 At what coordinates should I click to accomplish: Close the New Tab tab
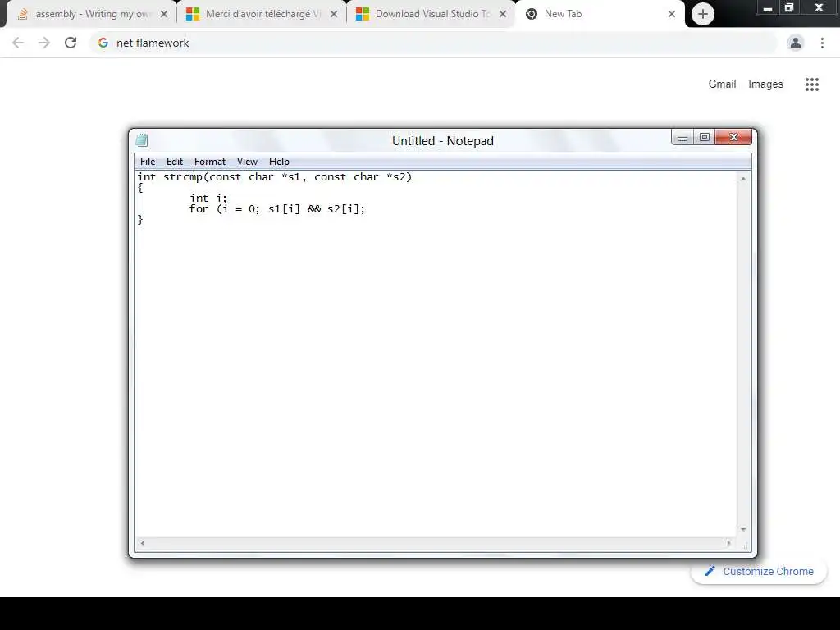tap(672, 15)
